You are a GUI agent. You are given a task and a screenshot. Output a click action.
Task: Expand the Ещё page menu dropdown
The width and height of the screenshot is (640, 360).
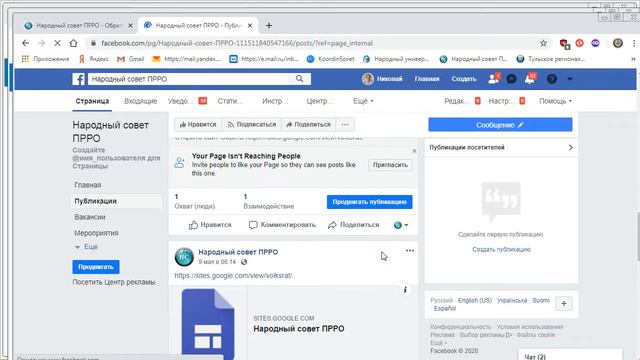click(363, 101)
